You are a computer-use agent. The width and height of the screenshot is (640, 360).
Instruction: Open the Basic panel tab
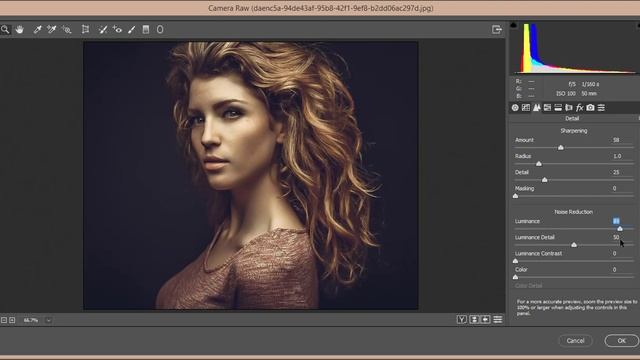click(515, 108)
